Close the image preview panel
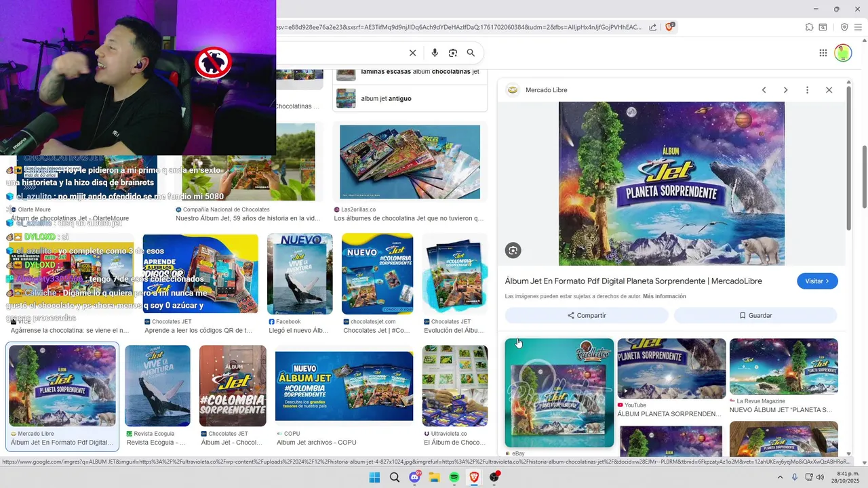 [x=829, y=90]
